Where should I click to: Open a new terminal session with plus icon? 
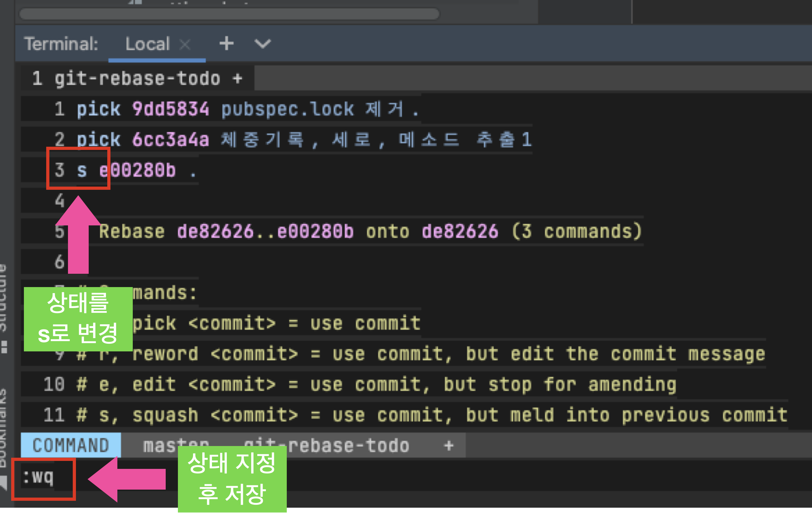pos(226,44)
